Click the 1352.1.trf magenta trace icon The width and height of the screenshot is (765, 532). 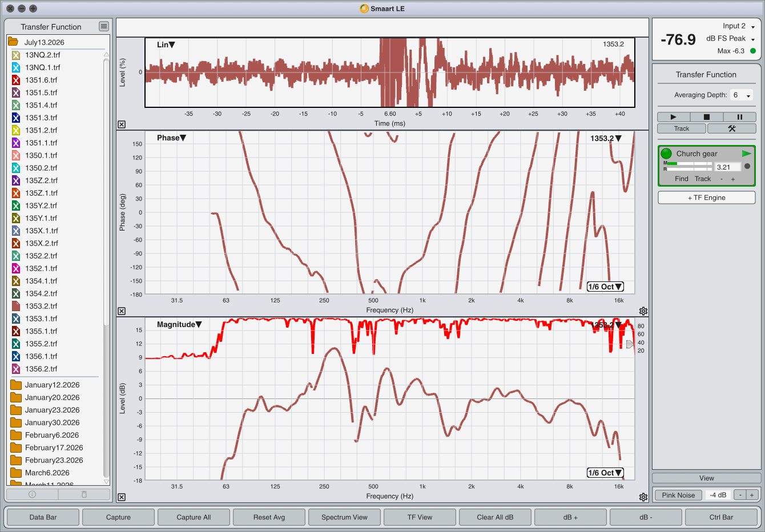coord(16,268)
